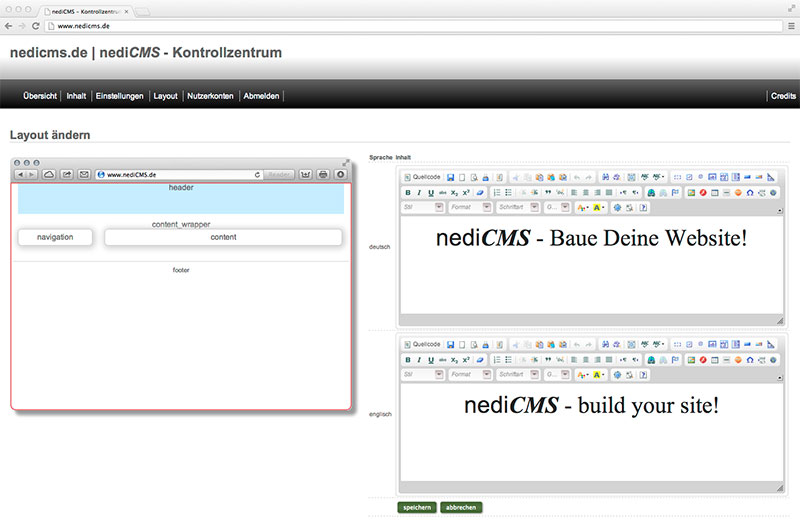Click Insert Link globe icon in deutsch editor

(651, 193)
